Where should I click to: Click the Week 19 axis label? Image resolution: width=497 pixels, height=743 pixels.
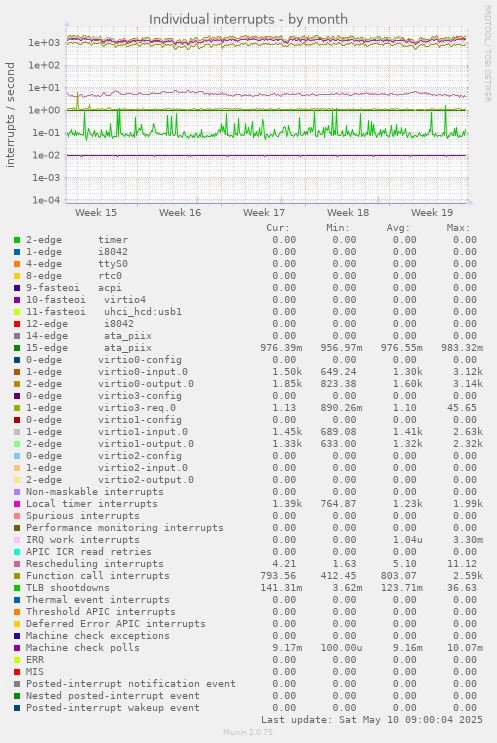click(x=432, y=213)
